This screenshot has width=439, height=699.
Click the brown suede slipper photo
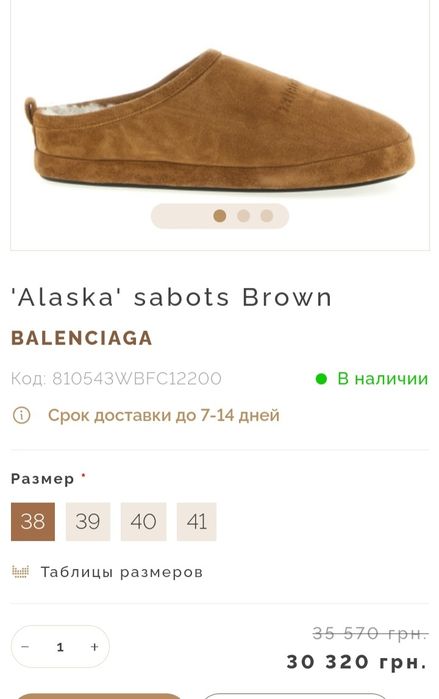pos(219,120)
